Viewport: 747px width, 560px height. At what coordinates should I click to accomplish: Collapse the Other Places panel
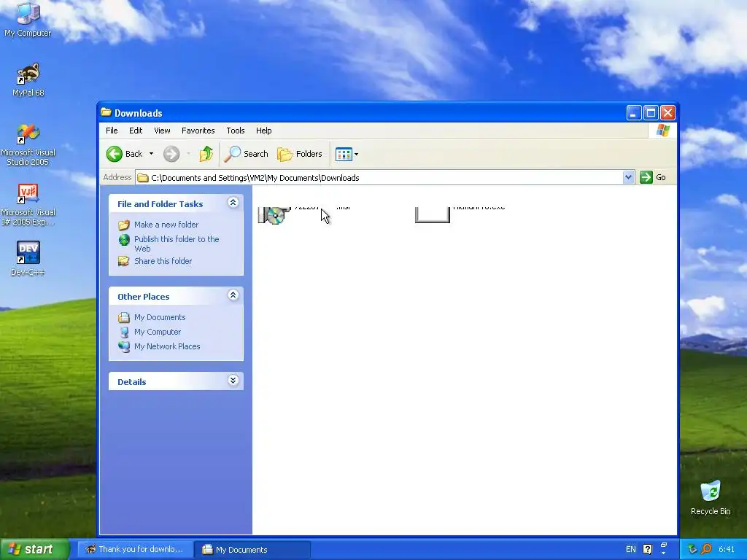(x=233, y=295)
